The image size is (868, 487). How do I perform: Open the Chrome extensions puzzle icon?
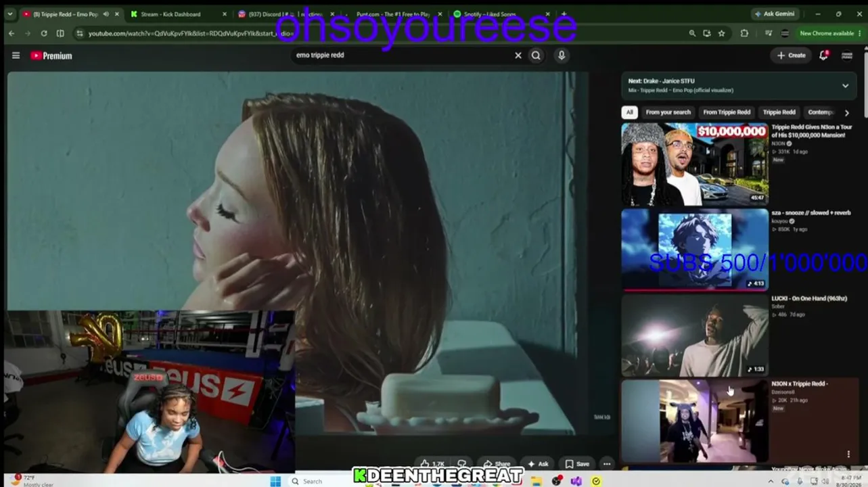click(744, 33)
